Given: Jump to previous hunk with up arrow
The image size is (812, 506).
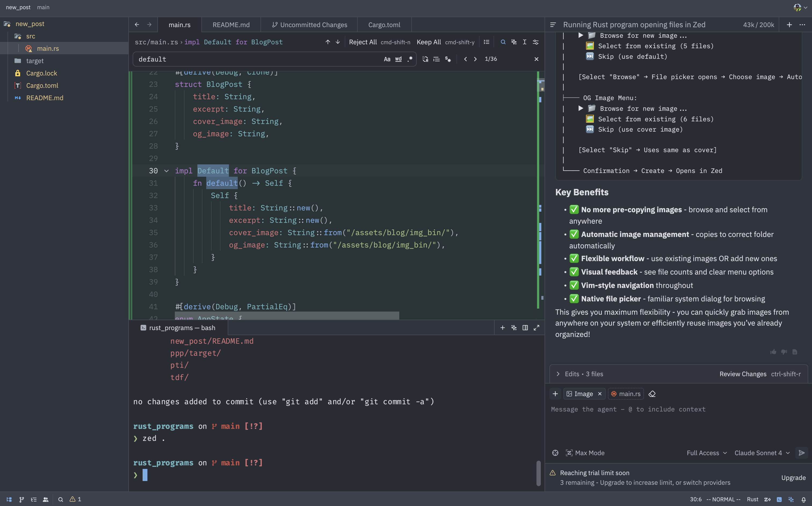Looking at the screenshot, I should [328, 42].
